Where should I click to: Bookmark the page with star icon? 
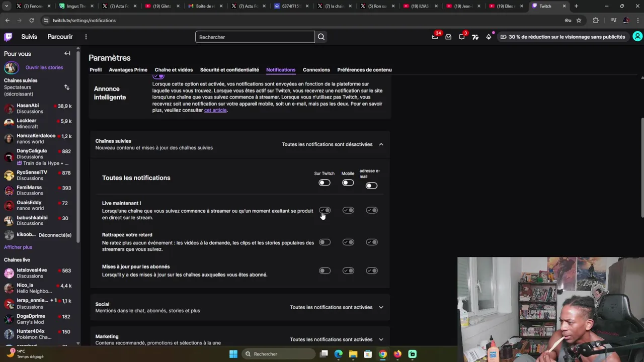(x=579, y=20)
